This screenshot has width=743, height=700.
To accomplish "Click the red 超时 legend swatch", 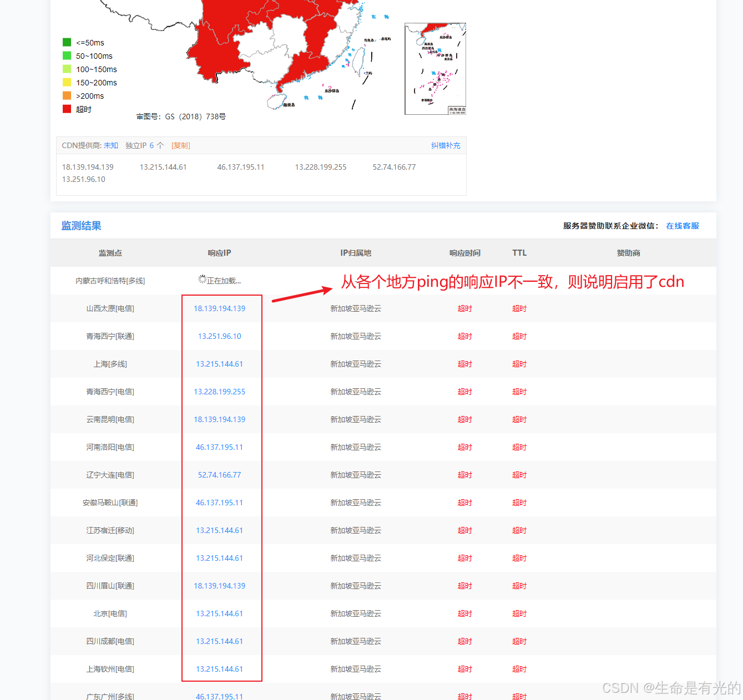I will (67, 108).
